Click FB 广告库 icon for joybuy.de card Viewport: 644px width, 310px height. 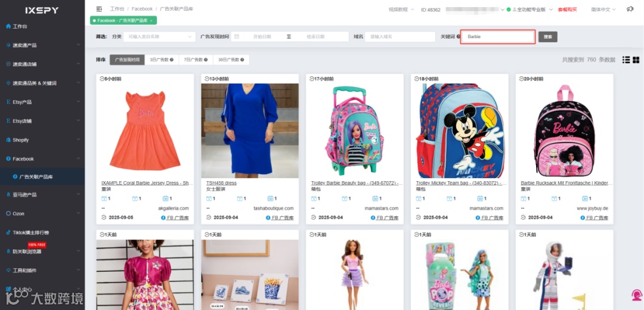coord(583,218)
